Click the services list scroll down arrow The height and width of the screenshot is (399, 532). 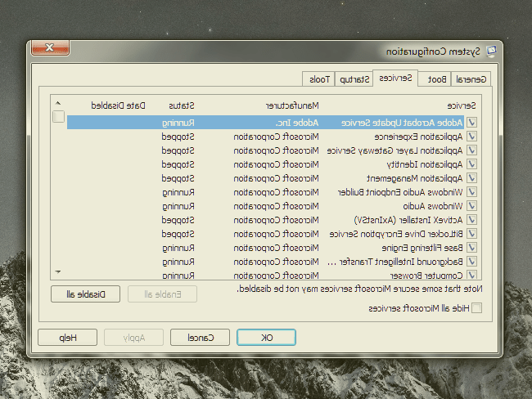click(58, 271)
